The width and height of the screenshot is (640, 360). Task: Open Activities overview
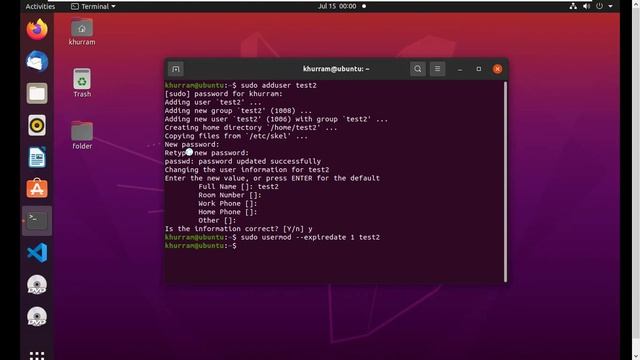pyautogui.click(x=40, y=6)
